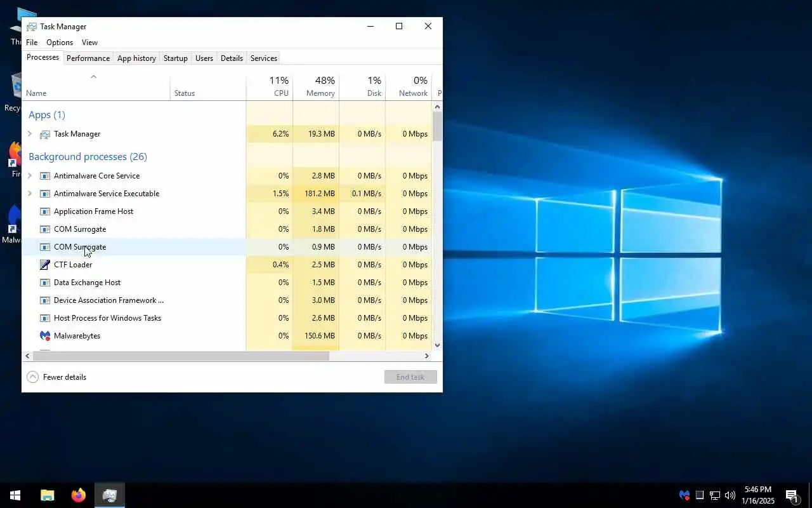Expand the Task Manager app group

(30, 134)
